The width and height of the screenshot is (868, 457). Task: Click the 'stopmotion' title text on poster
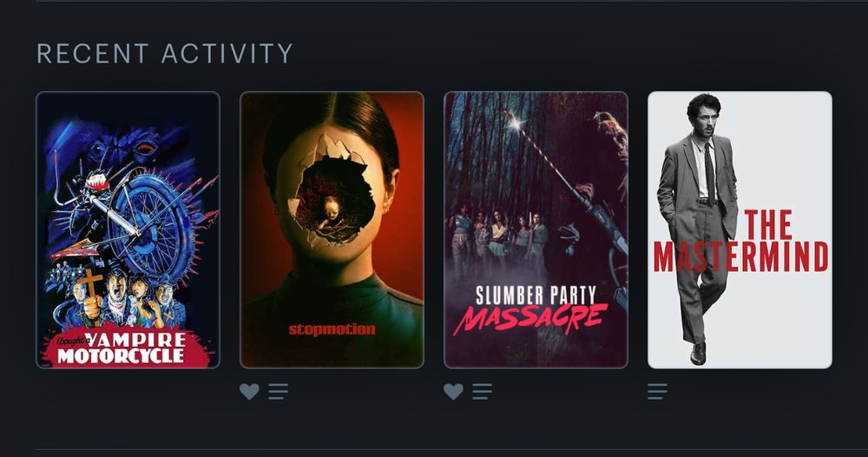[x=332, y=329]
